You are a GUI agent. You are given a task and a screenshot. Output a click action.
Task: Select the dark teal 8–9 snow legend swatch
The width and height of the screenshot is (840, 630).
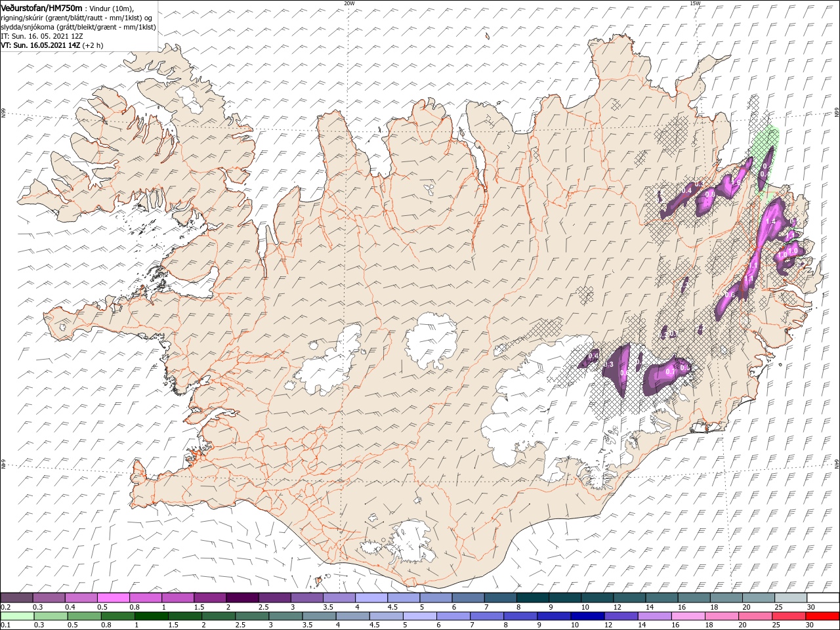(x=532, y=598)
